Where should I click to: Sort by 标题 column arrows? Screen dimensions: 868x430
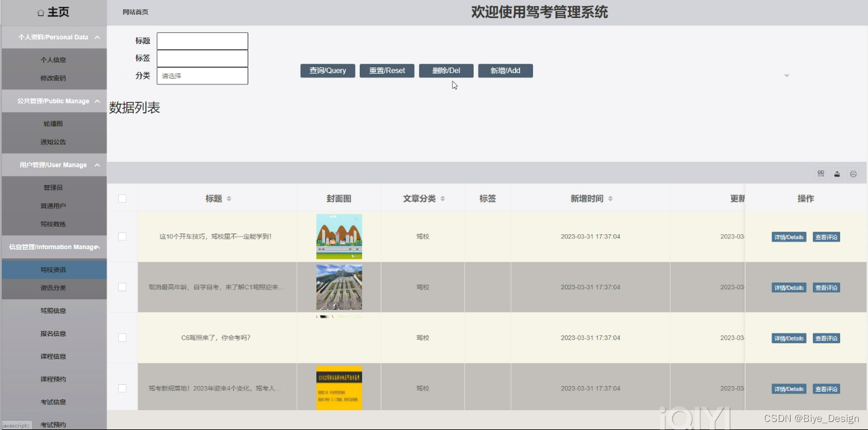pyautogui.click(x=229, y=199)
